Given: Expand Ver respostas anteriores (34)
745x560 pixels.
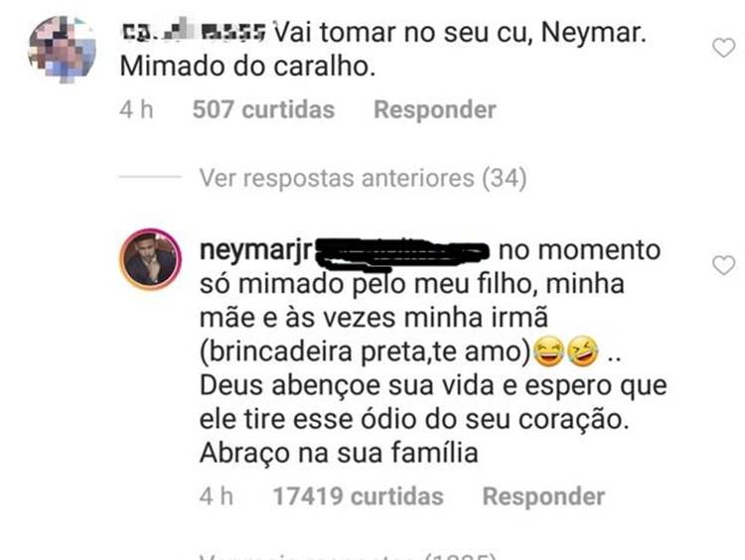Looking at the screenshot, I should 362,178.
